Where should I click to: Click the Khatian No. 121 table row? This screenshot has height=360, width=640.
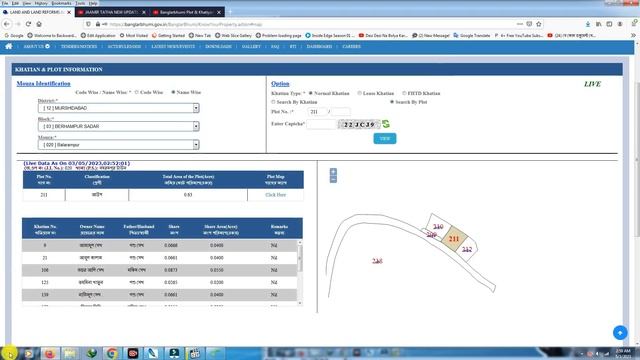[x=160, y=282]
